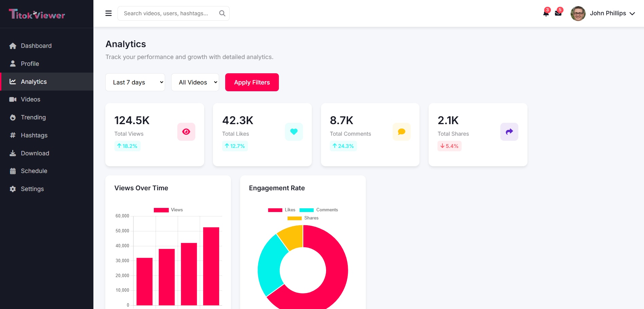Click the eye icon on Total Views card
Image resolution: width=644 pixels, height=309 pixels.
pos(186,132)
